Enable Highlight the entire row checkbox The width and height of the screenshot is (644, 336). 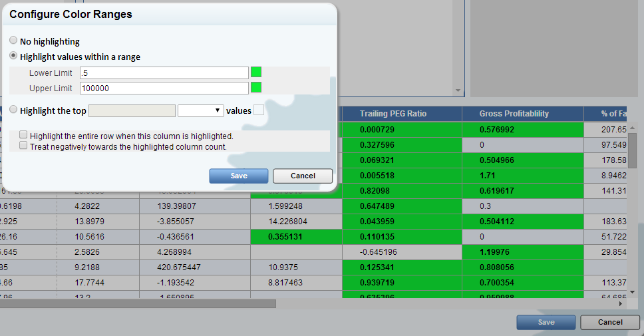click(24, 136)
